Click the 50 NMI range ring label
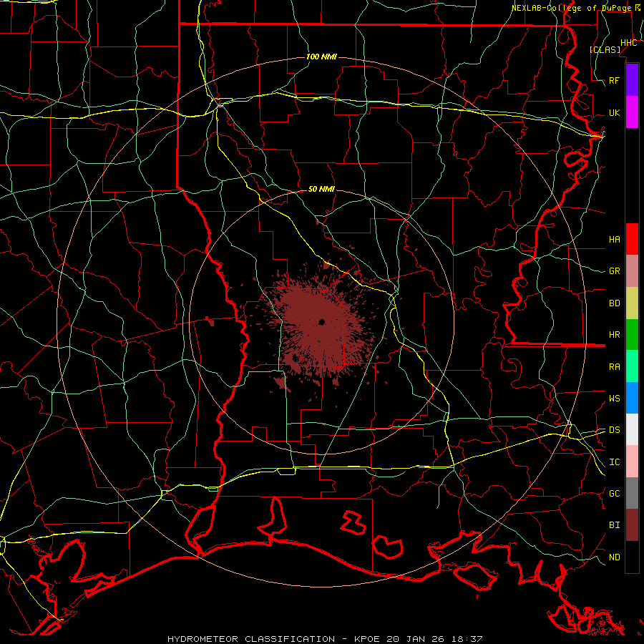Screen dimensions: 644x644 (321, 189)
